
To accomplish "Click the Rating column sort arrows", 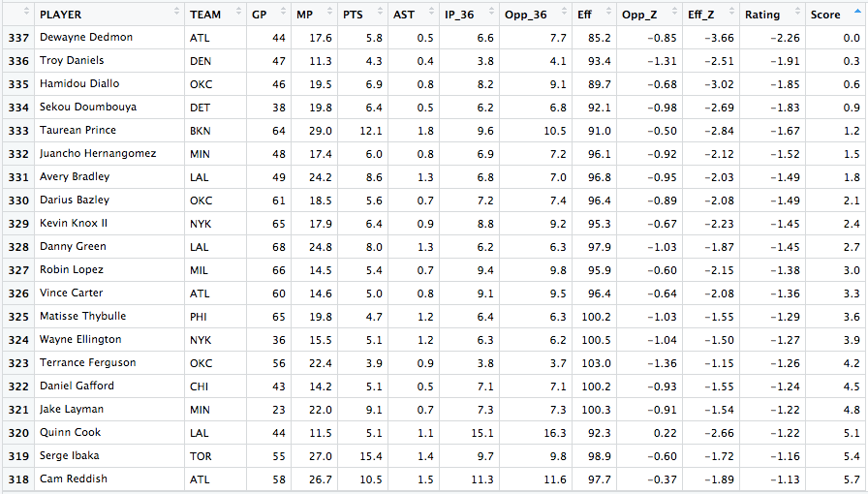I will tap(795, 14).
